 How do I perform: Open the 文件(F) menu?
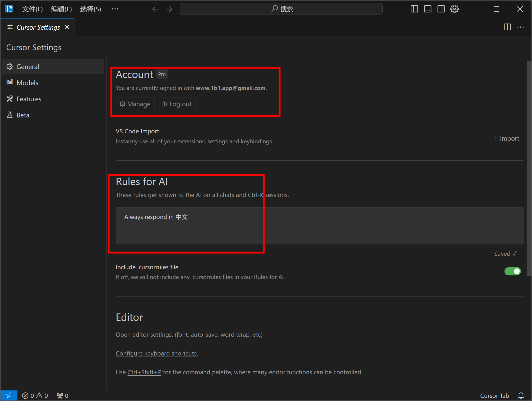[x=32, y=9]
